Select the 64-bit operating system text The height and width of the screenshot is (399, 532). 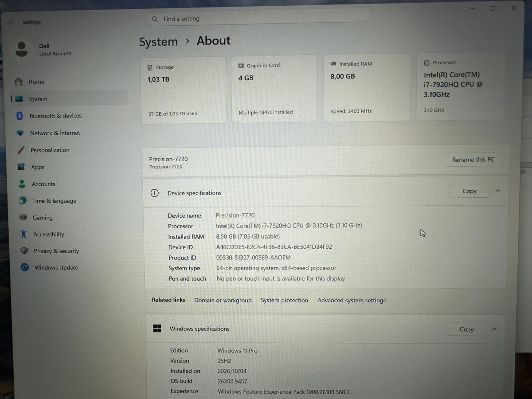click(276, 268)
